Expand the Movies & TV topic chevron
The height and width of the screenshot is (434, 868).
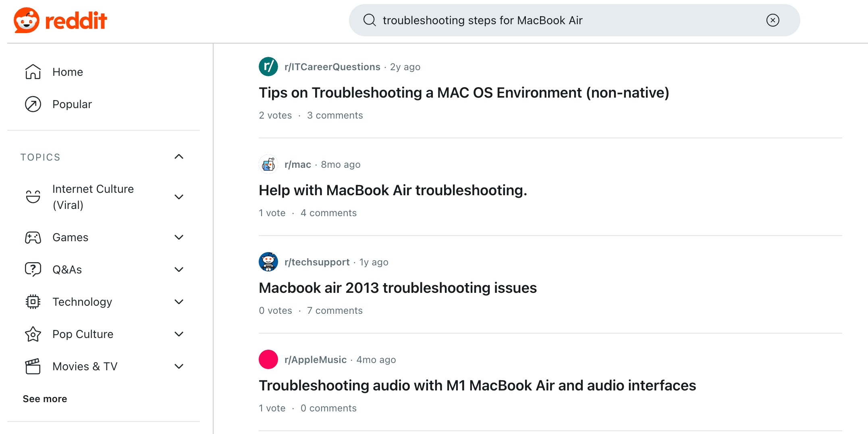point(179,366)
